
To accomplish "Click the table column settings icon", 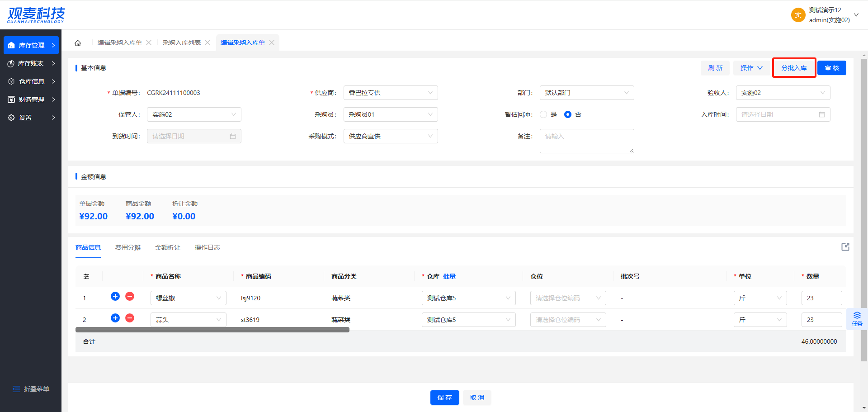I will (86, 276).
